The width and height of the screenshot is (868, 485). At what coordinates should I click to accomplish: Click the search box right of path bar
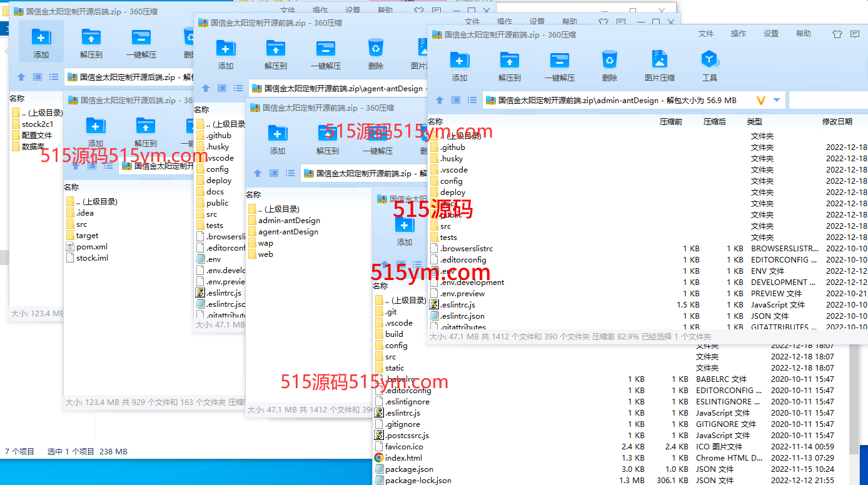coord(827,100)
